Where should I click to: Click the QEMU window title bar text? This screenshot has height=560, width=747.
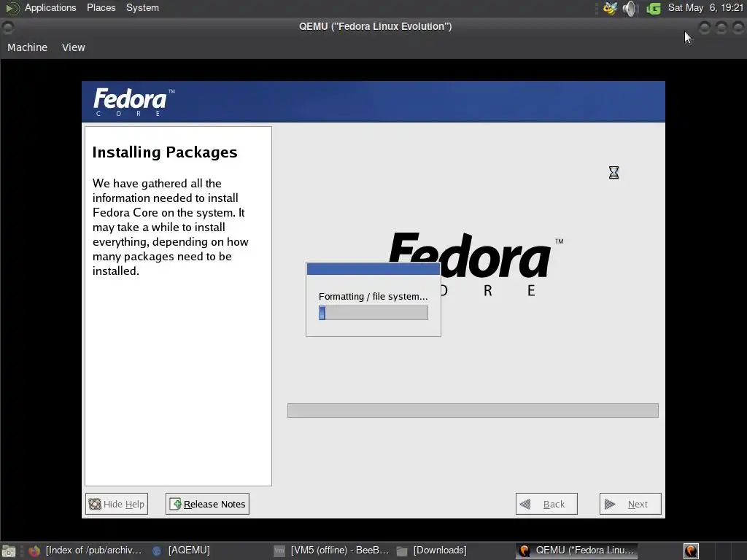376,27
